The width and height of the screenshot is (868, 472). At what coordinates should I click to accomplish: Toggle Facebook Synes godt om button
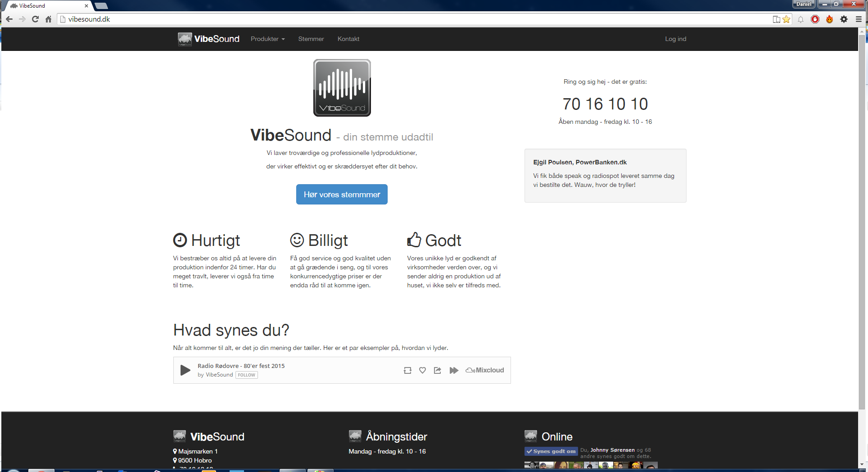[551, 451]
